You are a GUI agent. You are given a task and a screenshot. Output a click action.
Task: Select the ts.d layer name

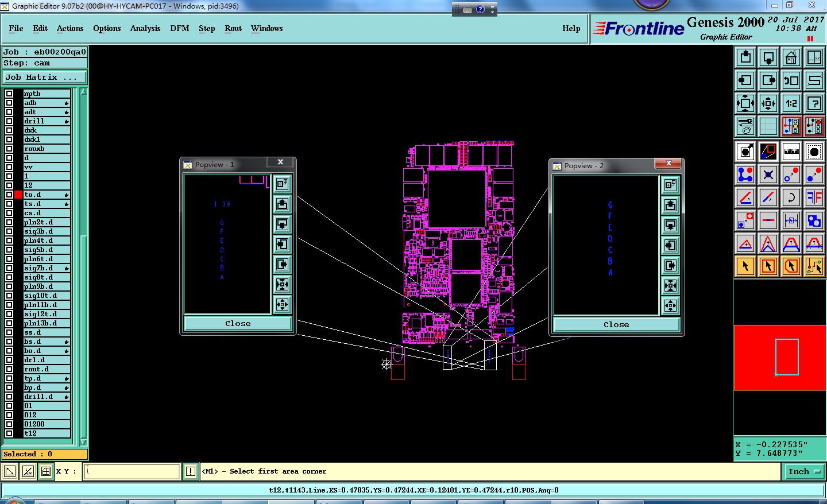[x=47, y=204]
